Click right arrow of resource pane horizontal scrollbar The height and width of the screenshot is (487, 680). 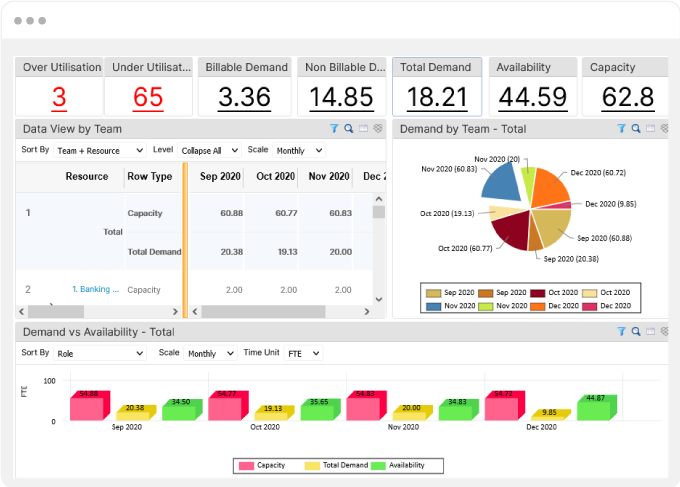tap(175, 311)
